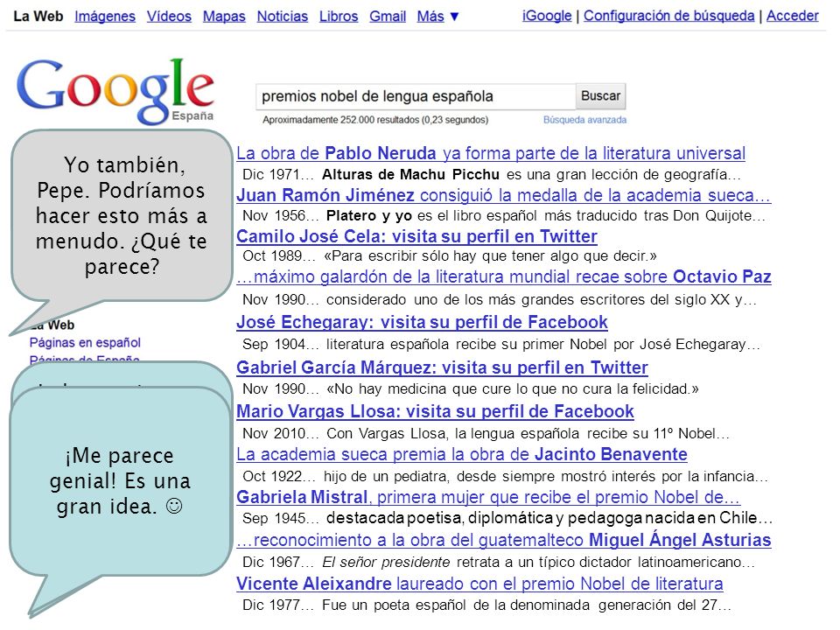Viewport: 840px width, 630px height.
Task: Filter by Páginas en español
Action: tap(85, 343)
